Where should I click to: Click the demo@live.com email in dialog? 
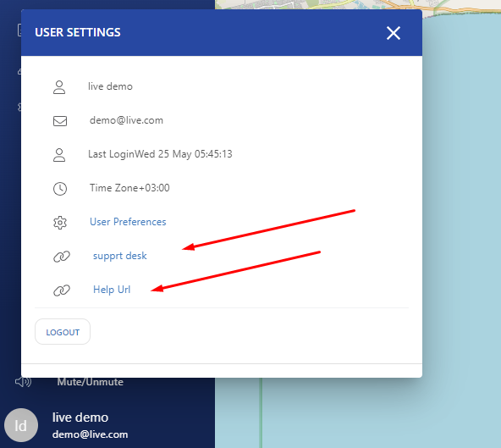click(127, 120)
